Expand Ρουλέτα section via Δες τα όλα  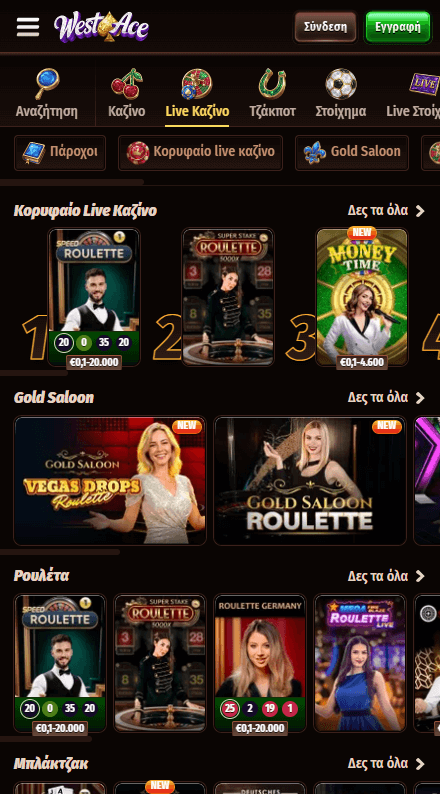click(x=386, y=576)
